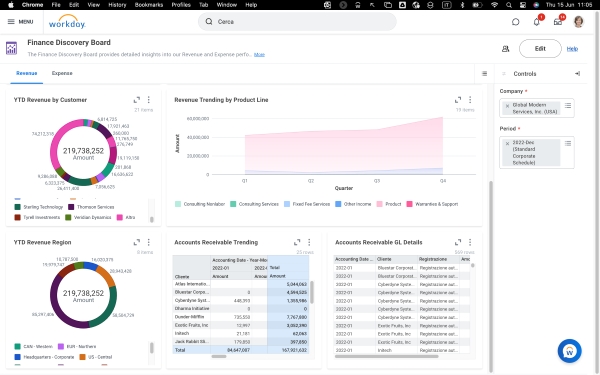Click the Workday logo
The image size is (600, 375).
[67, 22]
